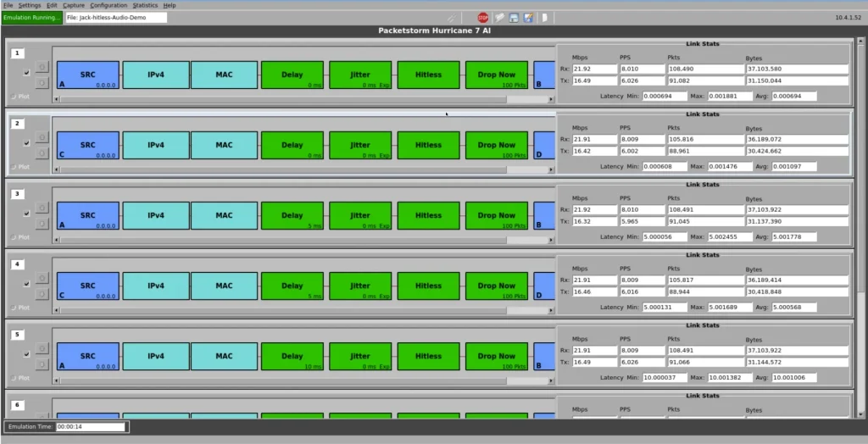This screenshot has height=444, width=868.
Task: Click upper small round button in link 5
Action: [x=42, y=348]
